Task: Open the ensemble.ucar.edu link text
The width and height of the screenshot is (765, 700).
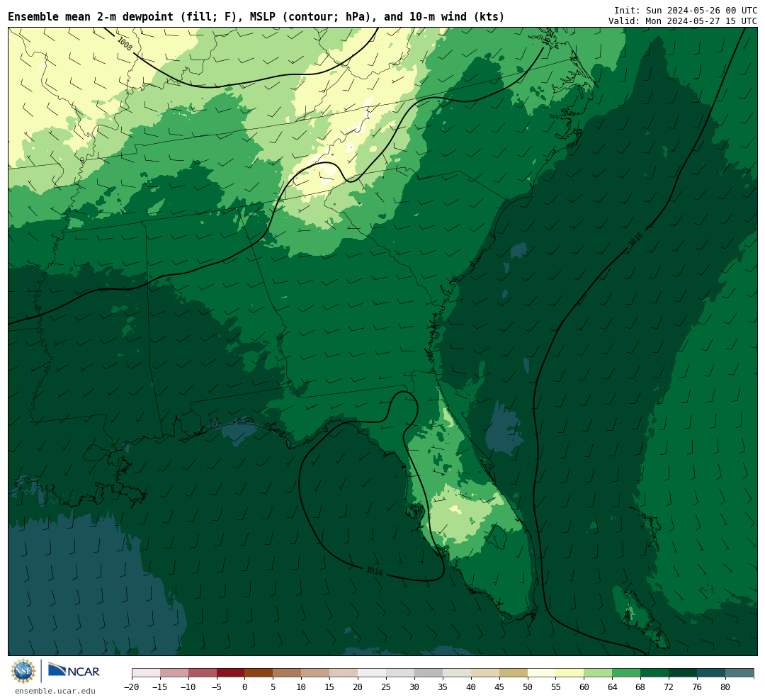Action: 55,691
